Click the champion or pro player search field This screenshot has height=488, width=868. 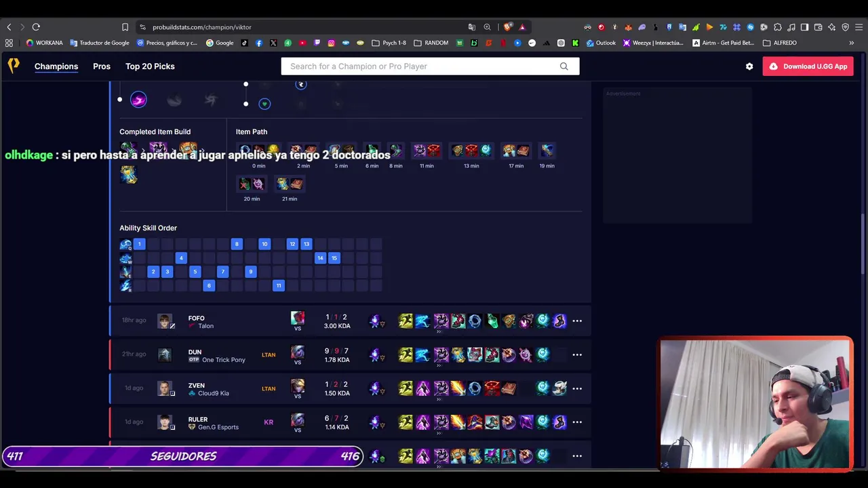coord(431,66)
